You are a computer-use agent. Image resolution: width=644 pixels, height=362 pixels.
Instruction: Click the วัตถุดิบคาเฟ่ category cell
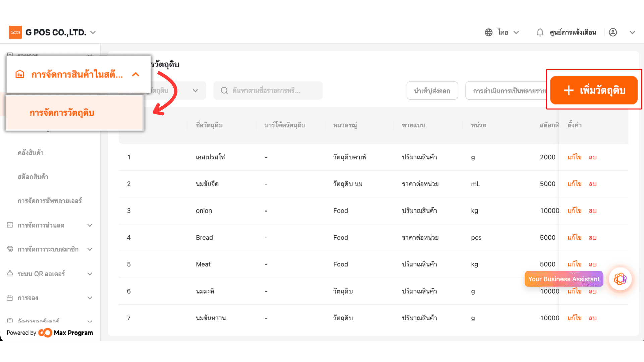(350, 157)
